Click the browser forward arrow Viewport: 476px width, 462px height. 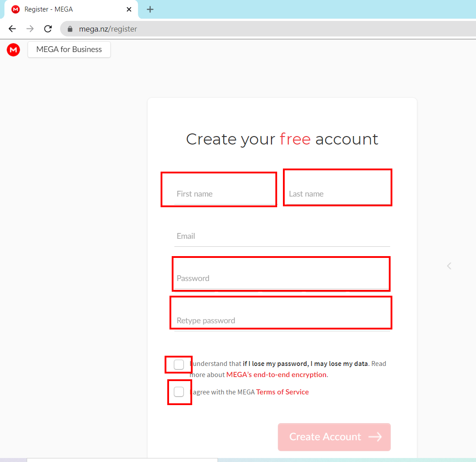pyautogui.click(x=30, y=29)
